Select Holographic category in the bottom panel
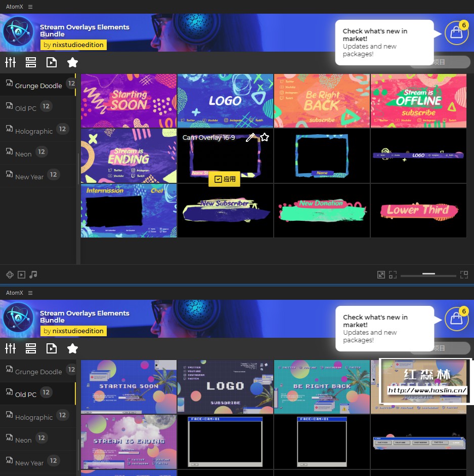Screen dimensions: 474x476 tap(38, 416)
